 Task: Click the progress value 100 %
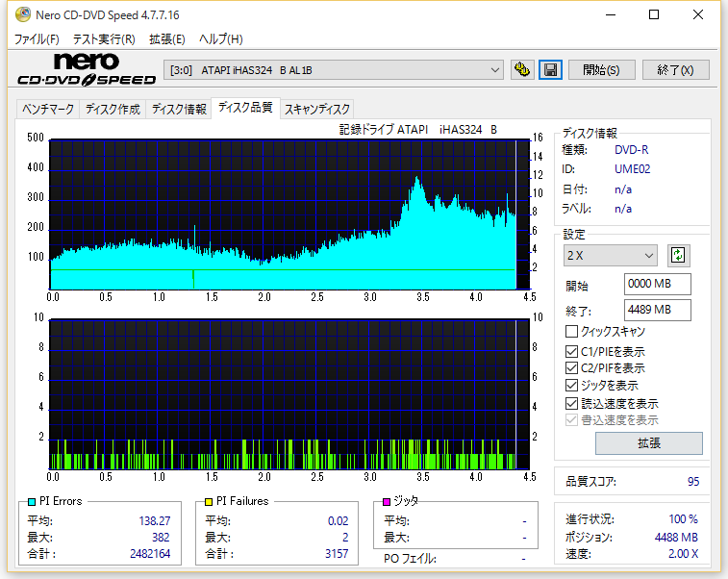coord(684,518)
